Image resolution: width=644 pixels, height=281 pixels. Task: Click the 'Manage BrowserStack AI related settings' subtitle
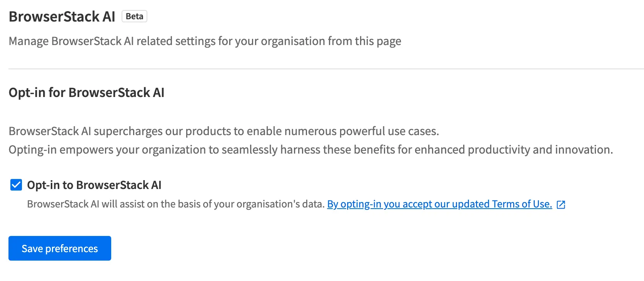[205, 41]
